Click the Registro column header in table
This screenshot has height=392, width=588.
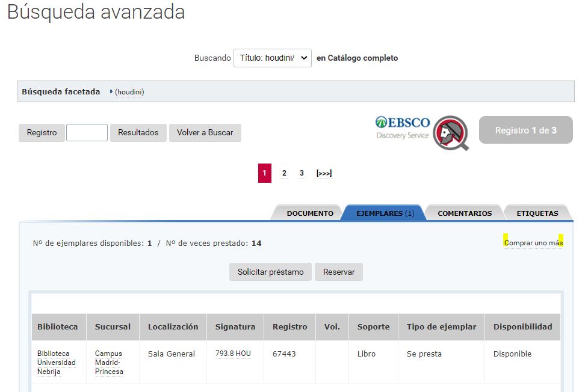290,327
